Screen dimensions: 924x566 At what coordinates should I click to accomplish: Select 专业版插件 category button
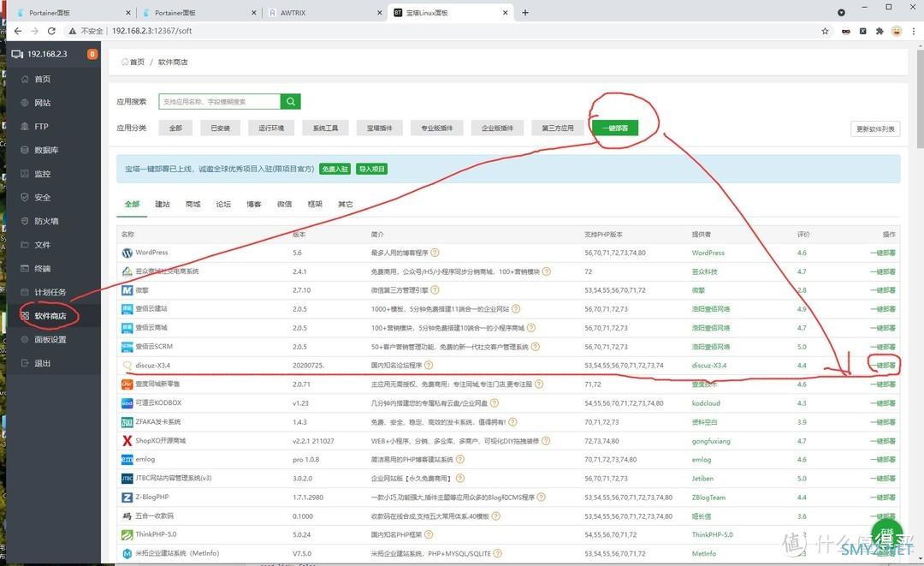click(436, 128)
